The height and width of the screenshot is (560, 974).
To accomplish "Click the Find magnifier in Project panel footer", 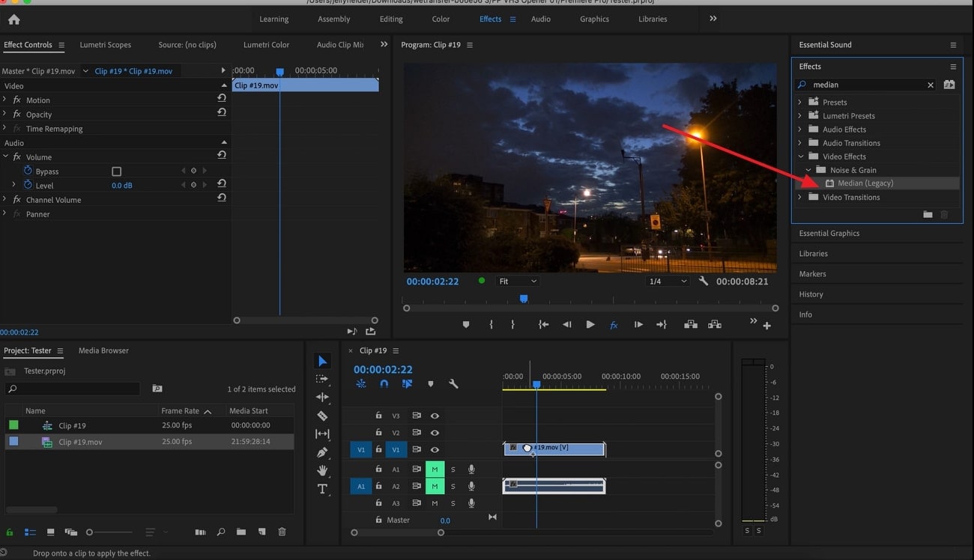I will 221,532.
